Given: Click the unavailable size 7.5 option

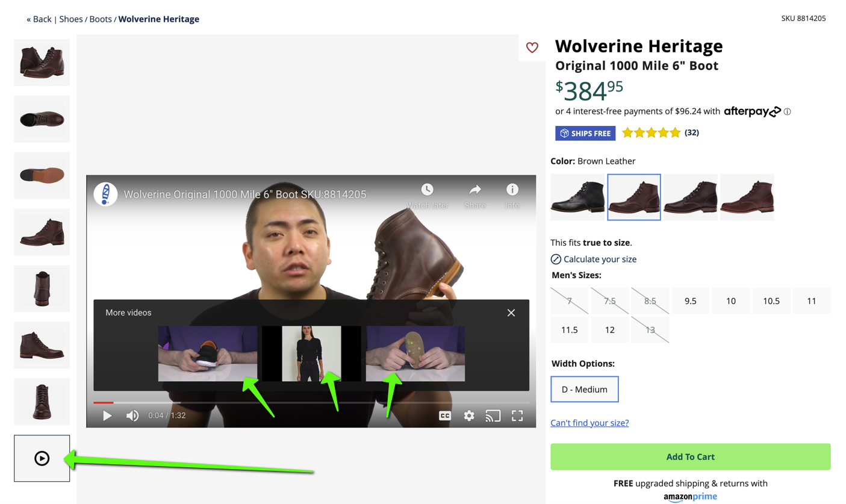Looking at the screenshot, I should (x=610, y=300).
